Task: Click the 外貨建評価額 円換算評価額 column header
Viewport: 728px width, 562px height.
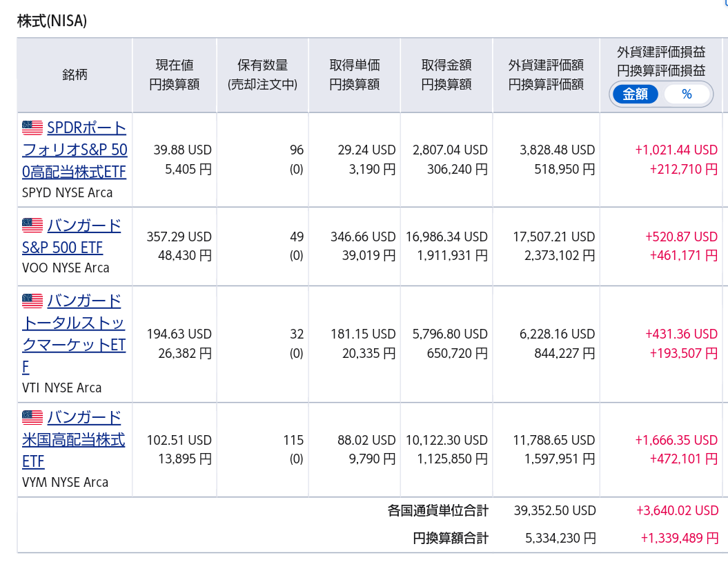Action: pos(546,74)
